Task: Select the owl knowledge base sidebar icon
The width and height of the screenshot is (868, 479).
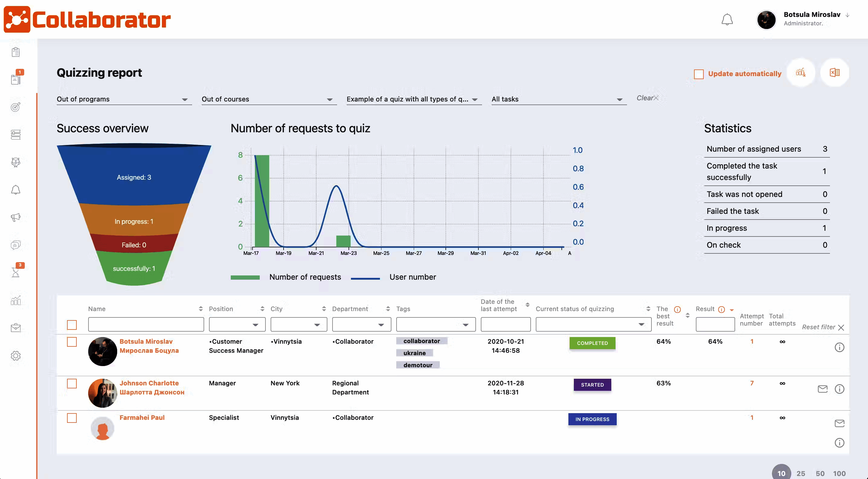Action: click(x=15, y=162)
